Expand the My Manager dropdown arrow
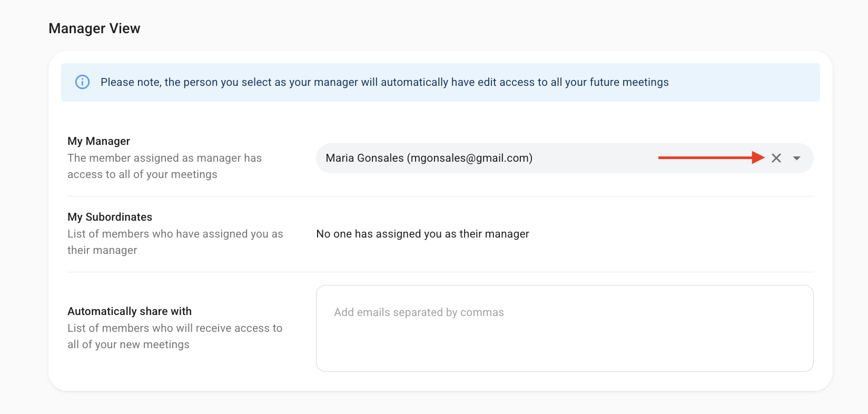This screenshot has width=868, height=414. (x=796, y=158)
